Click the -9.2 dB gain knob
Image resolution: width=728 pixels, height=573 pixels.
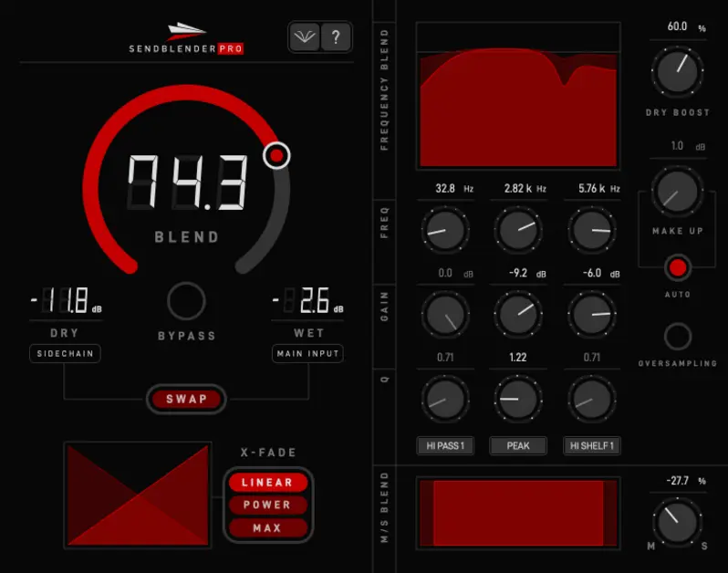pos(518,315)
